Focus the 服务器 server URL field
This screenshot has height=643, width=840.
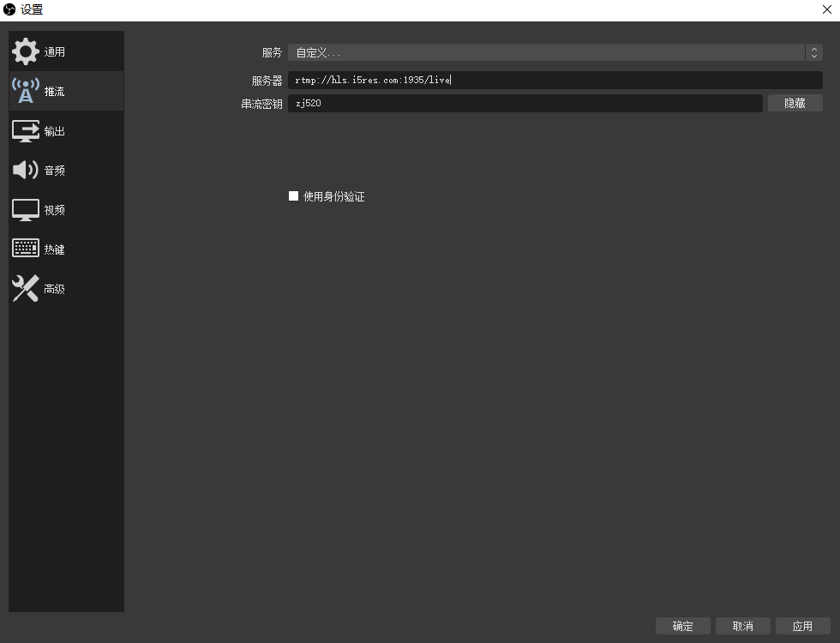click(555, 80)
